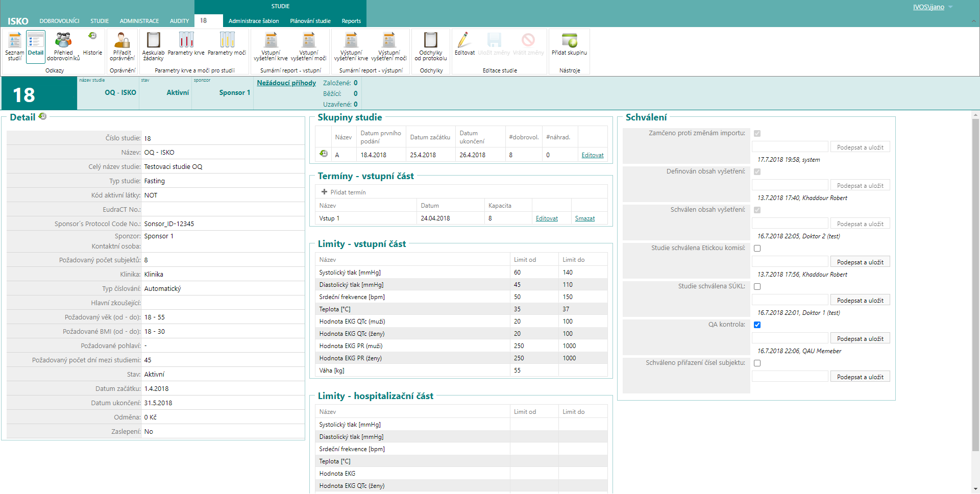Image resolution: width=980 pixels, height=494 pixels.
Task: Click Vrátit změny icon
Action: tap(528, 44)
